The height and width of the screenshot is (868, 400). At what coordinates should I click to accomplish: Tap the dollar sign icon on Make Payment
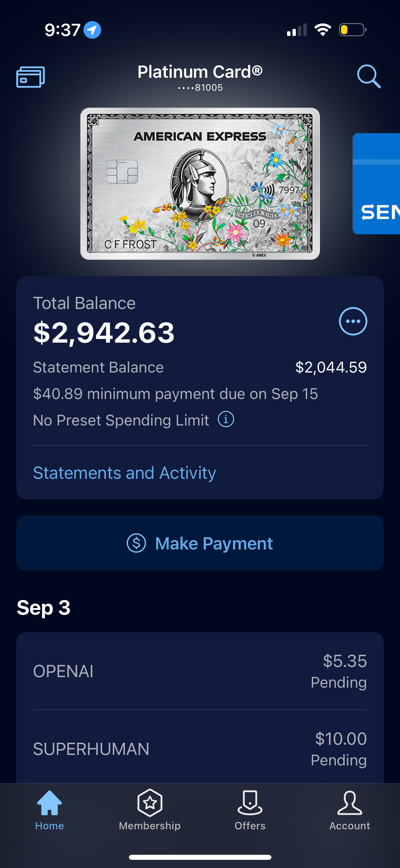tap(136, 543)
